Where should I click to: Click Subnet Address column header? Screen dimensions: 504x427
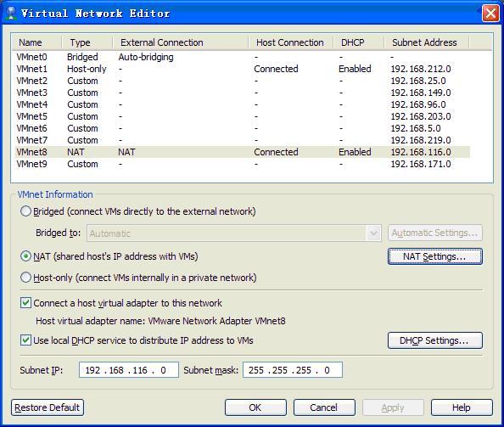(x=427, y=42)
